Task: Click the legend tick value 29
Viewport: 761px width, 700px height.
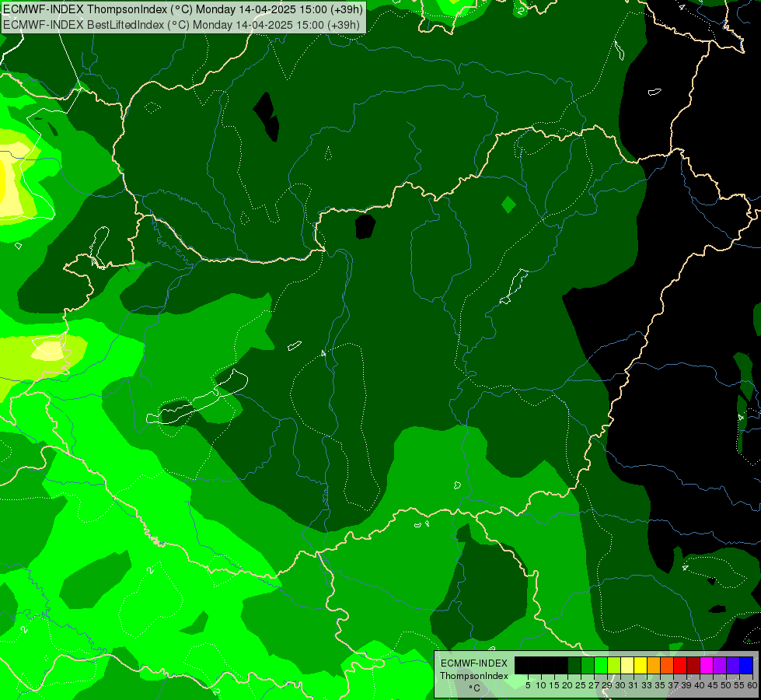Action: (x=607, y=685)
